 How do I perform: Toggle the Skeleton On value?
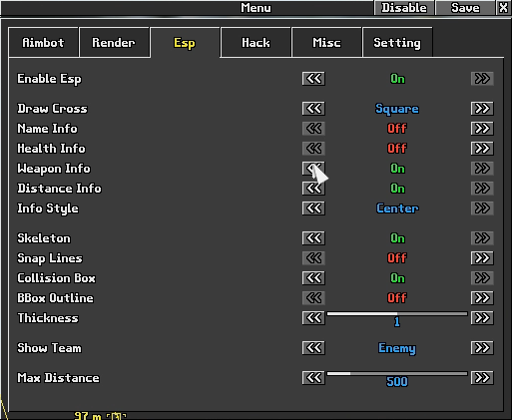[x=397, y=238]
